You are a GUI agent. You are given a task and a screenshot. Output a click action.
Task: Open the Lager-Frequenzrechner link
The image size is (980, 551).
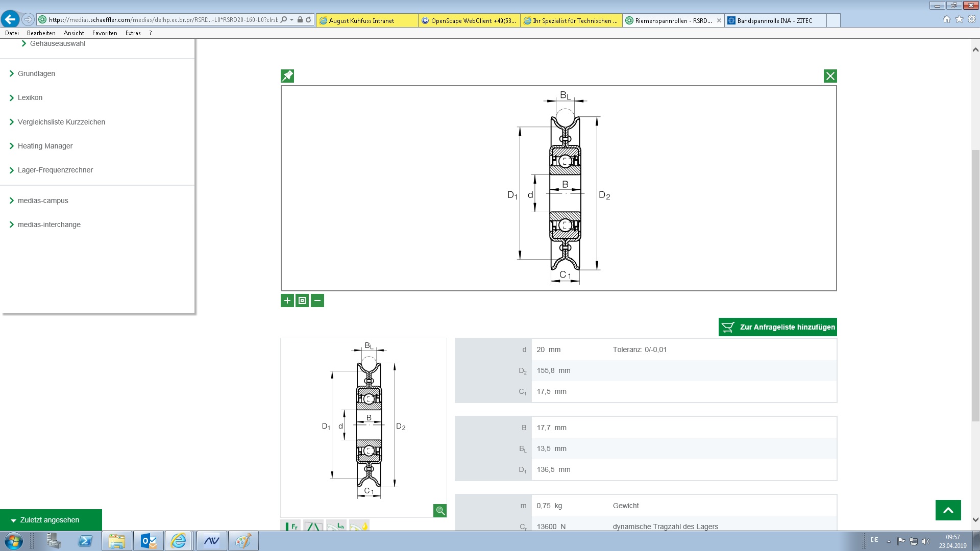point(55,170)
